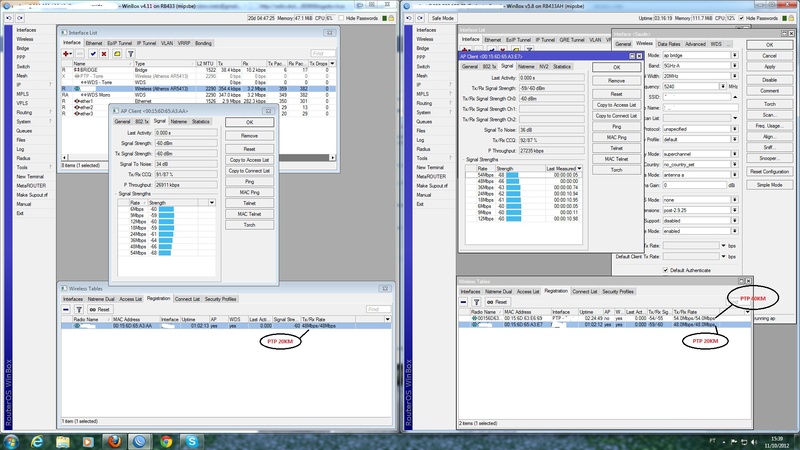This screenshot has height=450, width=800.
Task: Open Google Chrome from the taskbar
Action: (166, 441)
